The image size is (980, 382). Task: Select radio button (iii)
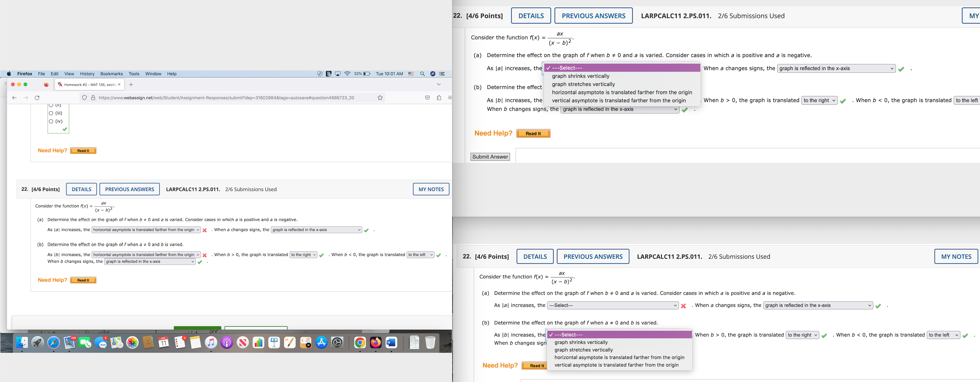pos(51,113)
